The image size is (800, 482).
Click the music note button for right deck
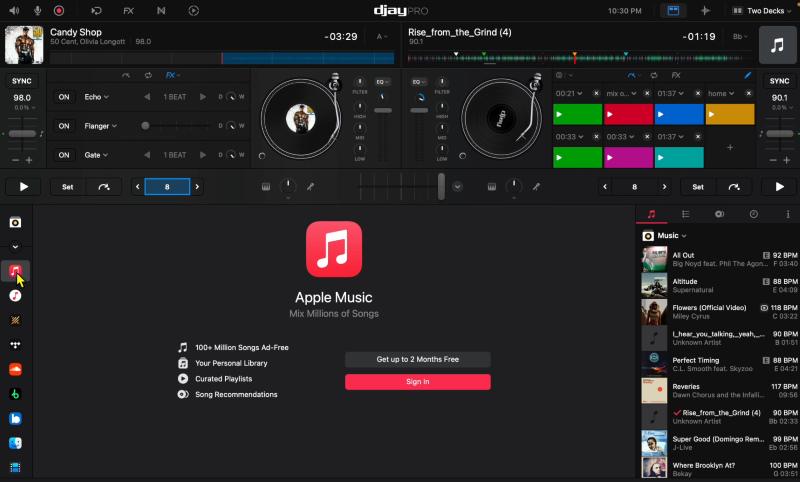[777, 45]
